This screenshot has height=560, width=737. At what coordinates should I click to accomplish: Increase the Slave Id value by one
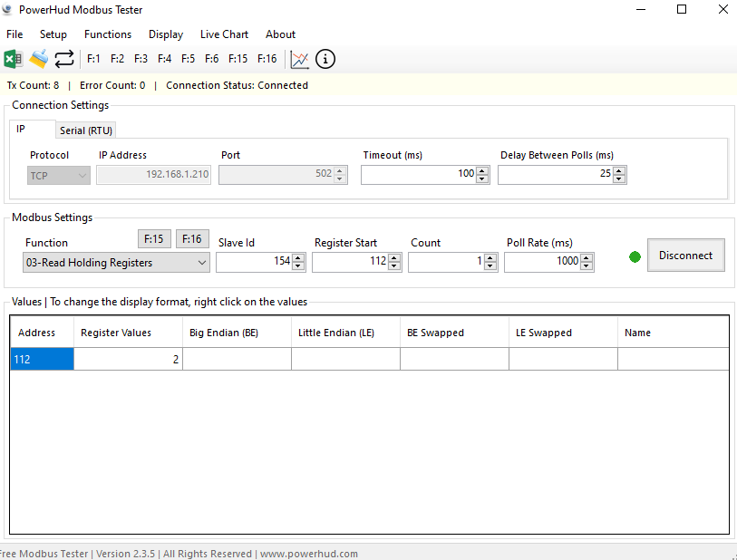coord(299,257)
